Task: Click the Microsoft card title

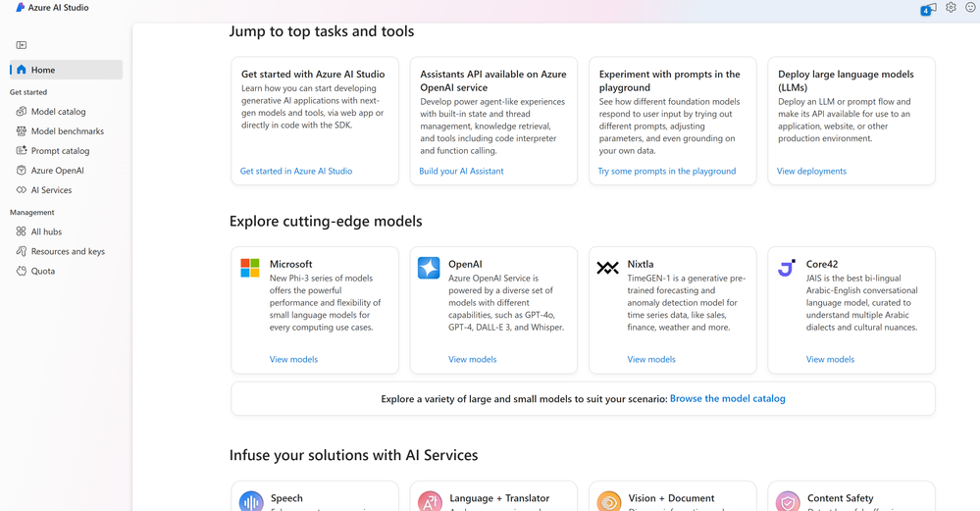Action: [x=290, y=264]
